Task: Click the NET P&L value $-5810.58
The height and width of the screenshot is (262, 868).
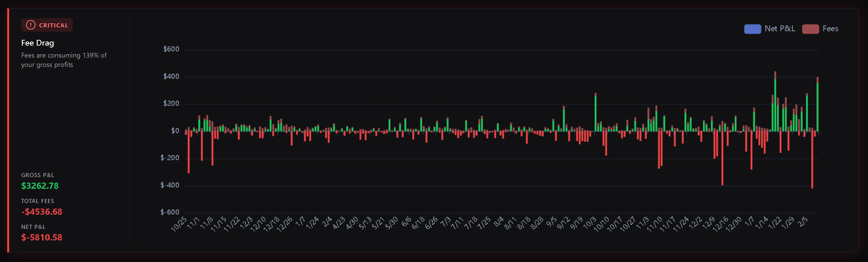Action: coord(42,238)
